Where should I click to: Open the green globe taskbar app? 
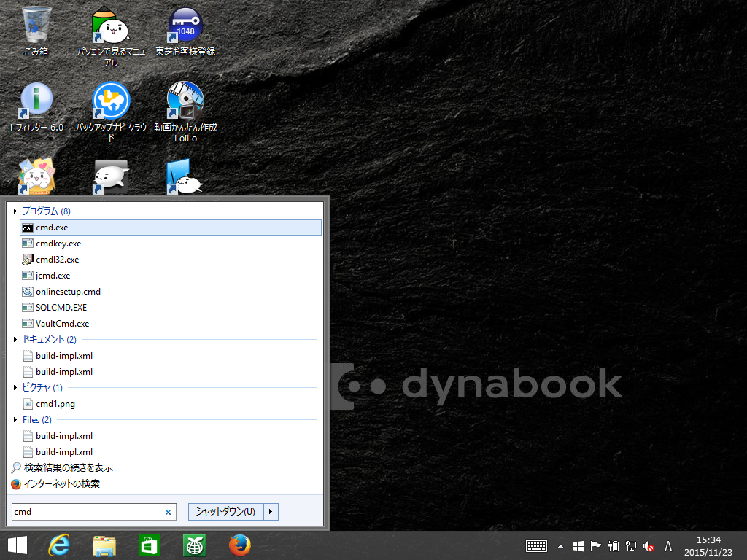[194, 545]
